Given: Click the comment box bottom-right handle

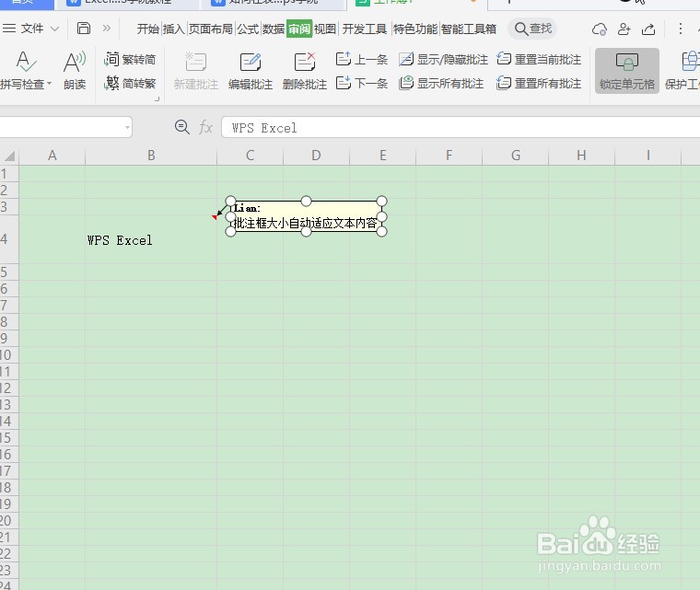Looking at the screenshot, I should (381, 231).
